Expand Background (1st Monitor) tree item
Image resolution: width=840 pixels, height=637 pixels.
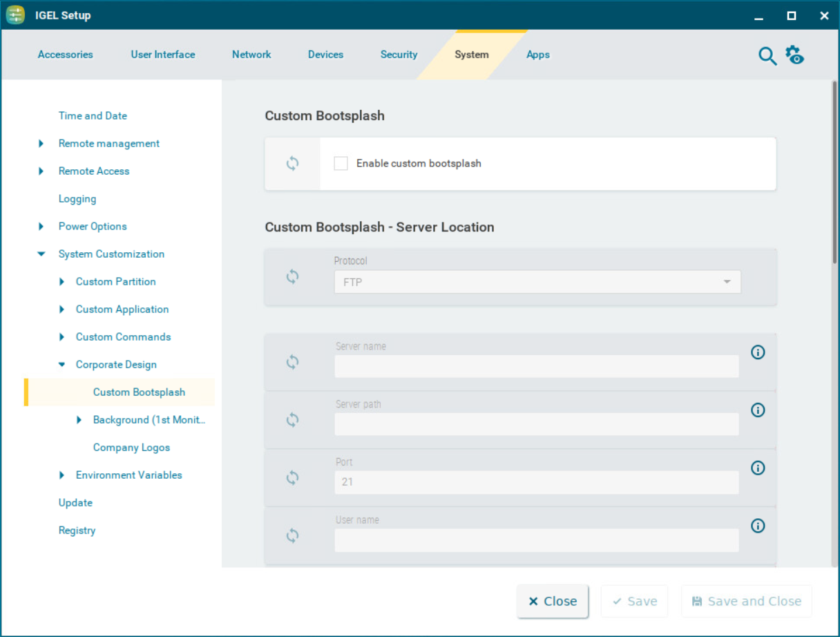[79, 420]
